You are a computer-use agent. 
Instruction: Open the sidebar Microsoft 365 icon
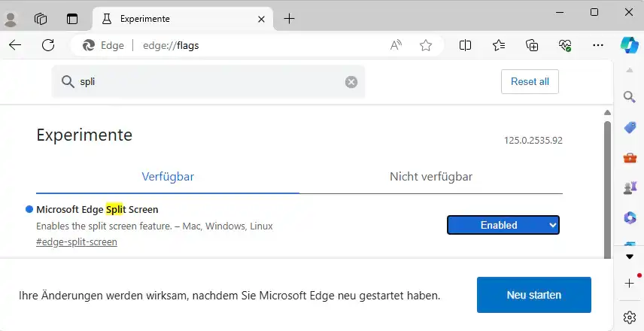click(x=630, y=217)
